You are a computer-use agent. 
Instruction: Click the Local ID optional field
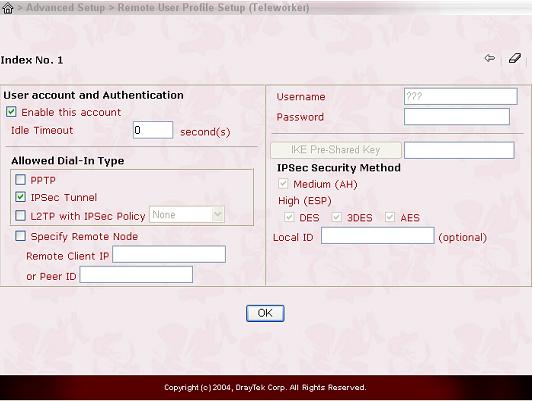(378, 236)
